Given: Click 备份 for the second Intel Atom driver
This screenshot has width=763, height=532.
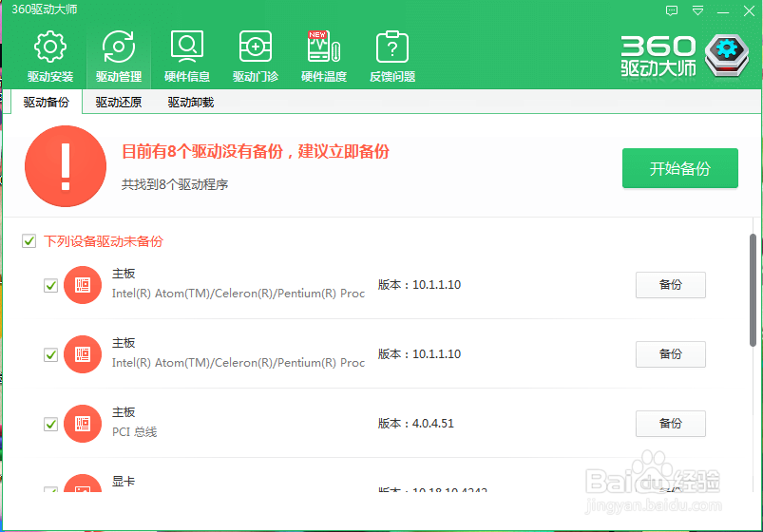Looking at the screenshot, I should coord(671,354).
